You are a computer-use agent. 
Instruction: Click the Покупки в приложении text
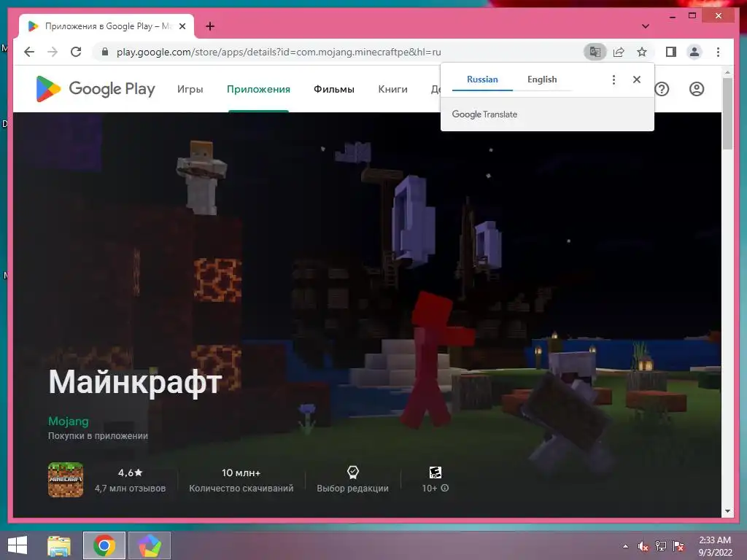pos(98,436)
